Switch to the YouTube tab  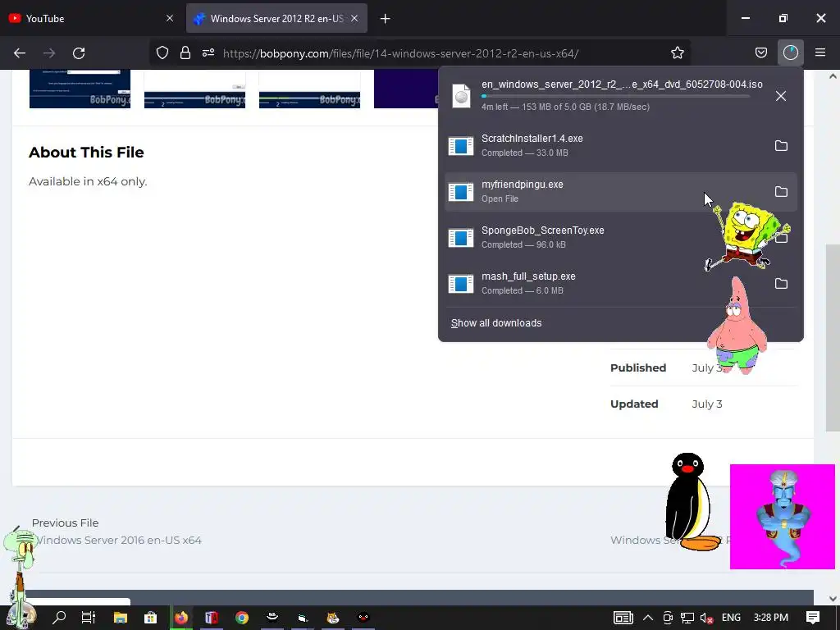click(91, 18)
